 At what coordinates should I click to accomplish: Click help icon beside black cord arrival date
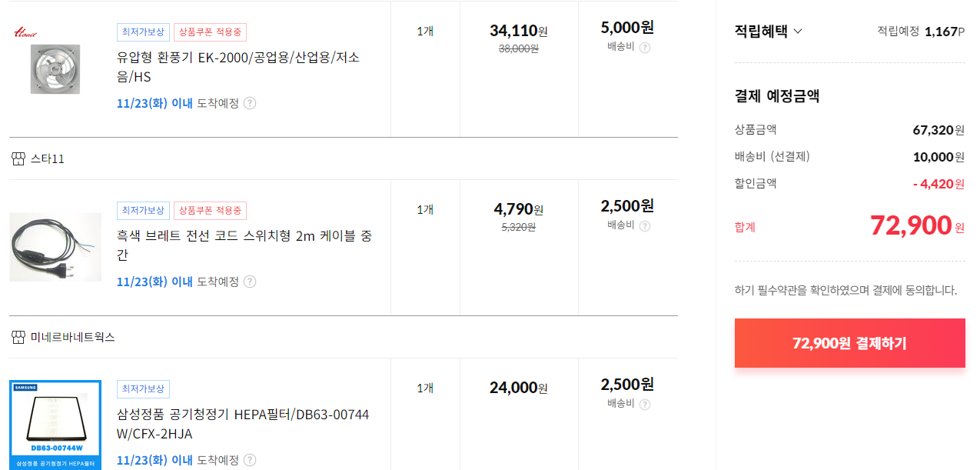point(250,282)
